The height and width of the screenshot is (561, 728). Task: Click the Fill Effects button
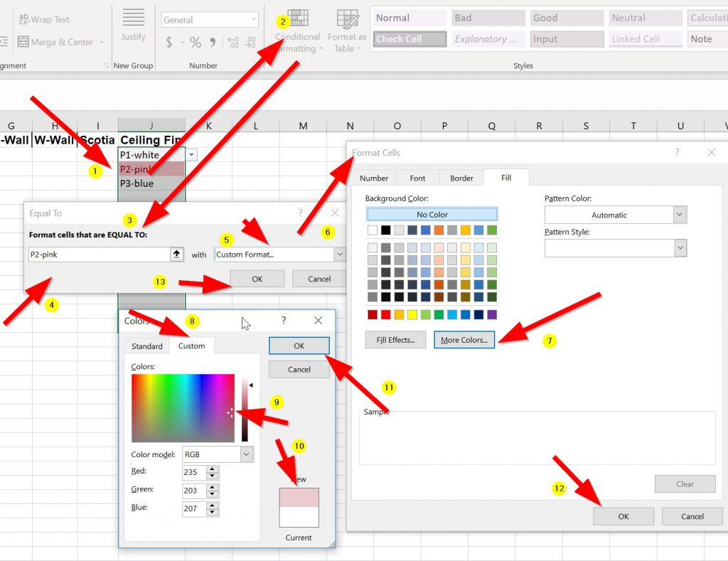(395, 340)
